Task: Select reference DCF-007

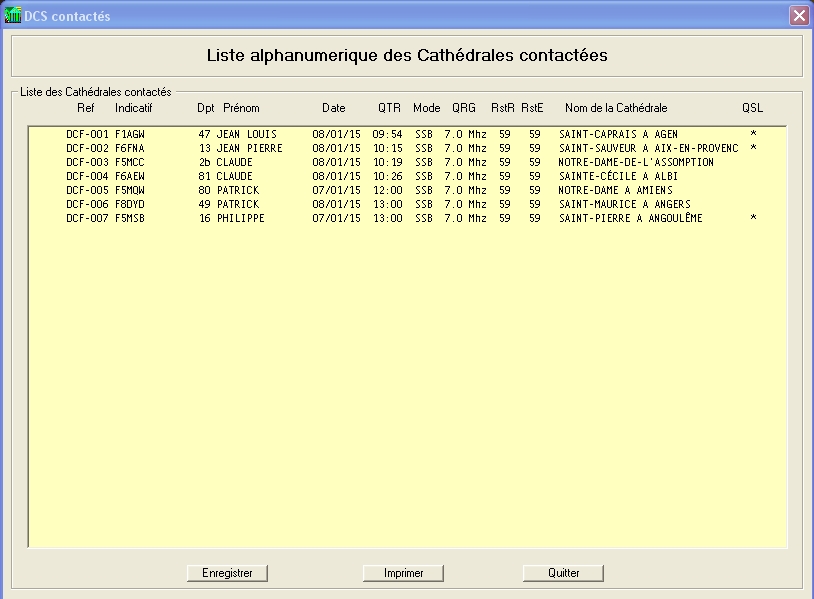Action: point(87,218)
